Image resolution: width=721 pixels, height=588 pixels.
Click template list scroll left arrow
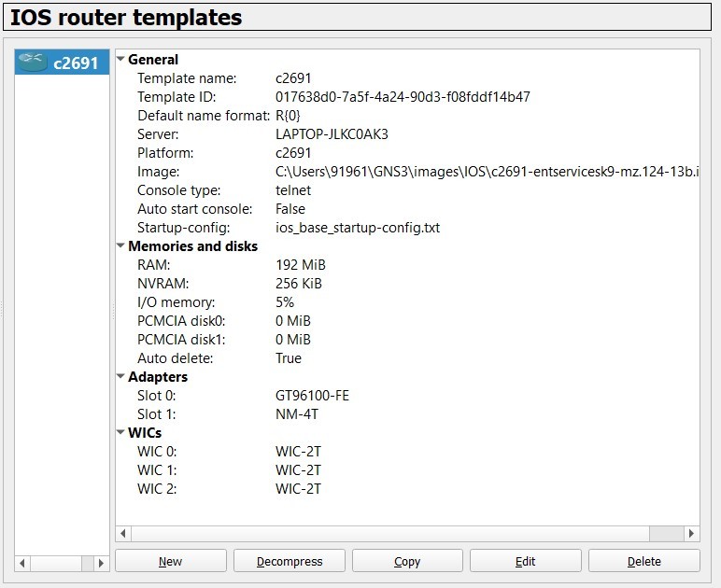pos(22,563)
